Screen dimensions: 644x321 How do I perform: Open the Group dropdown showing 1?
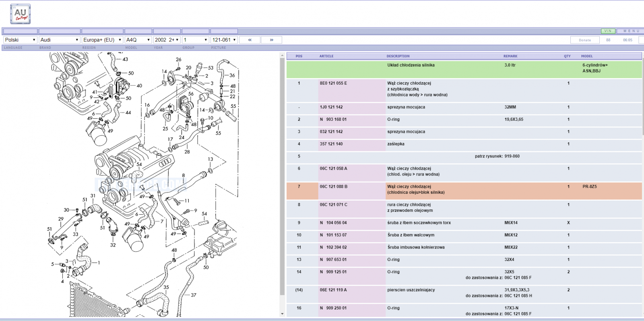pyautogui.click(x=195, y=40)
